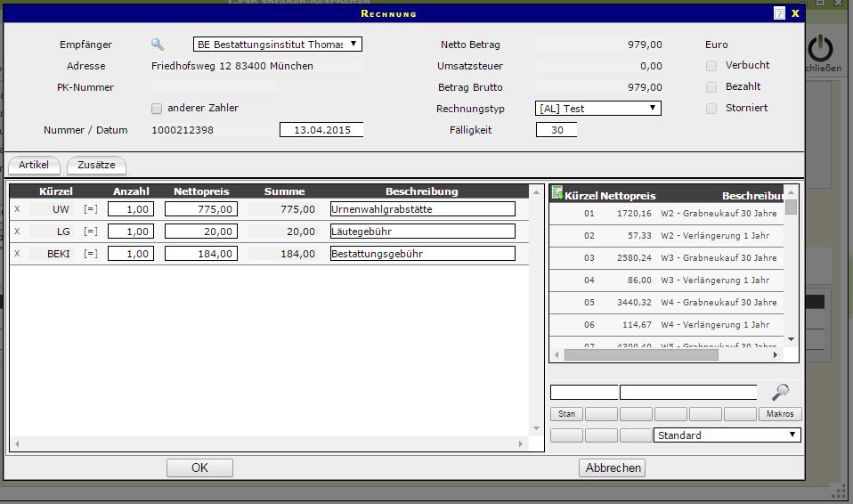Viewport: 853px width, 504px height.
Task: Remove the UW row with its X
Action: [x=17, y=209]
